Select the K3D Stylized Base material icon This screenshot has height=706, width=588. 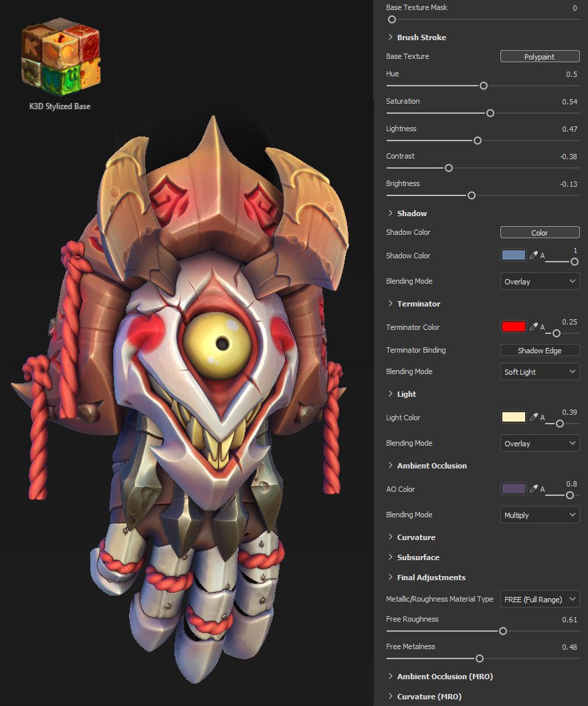[60, 56]
